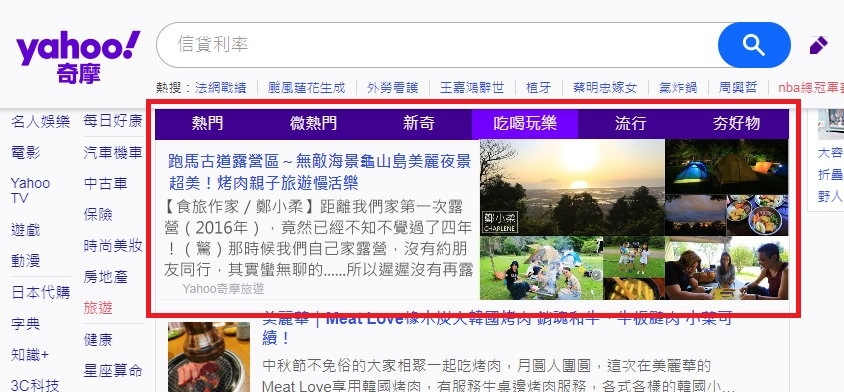844x392 pixels.
Task: Go to 遊戲 category
Action: (x=25, y=230)
